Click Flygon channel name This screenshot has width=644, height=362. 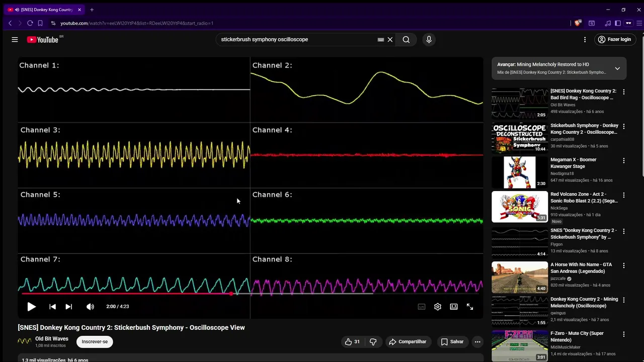coord(556,244)
